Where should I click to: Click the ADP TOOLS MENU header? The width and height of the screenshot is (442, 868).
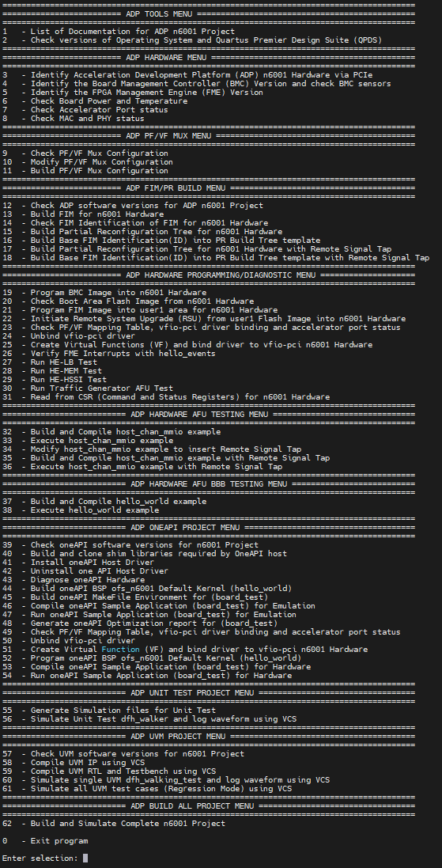click(x=159, y=13)
